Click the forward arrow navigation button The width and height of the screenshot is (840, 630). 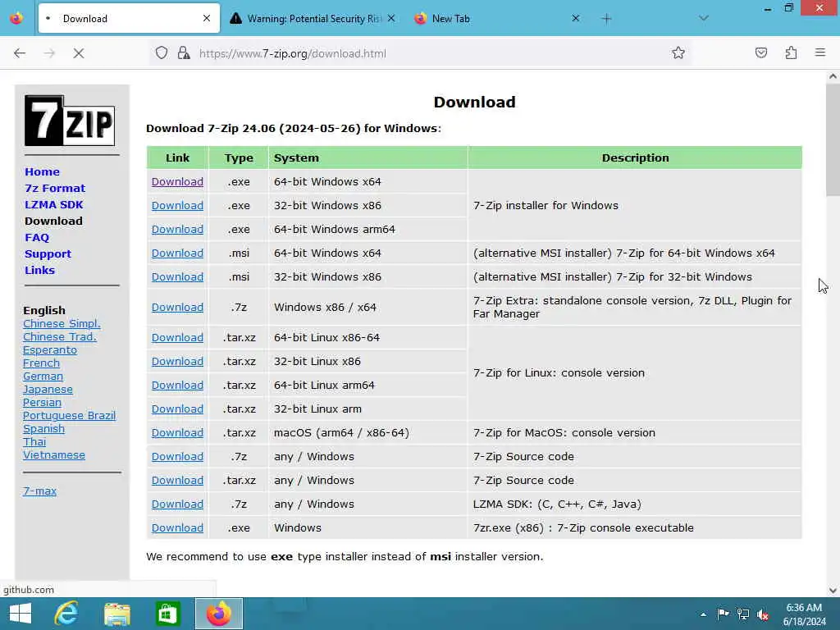(x=49, y=53)
